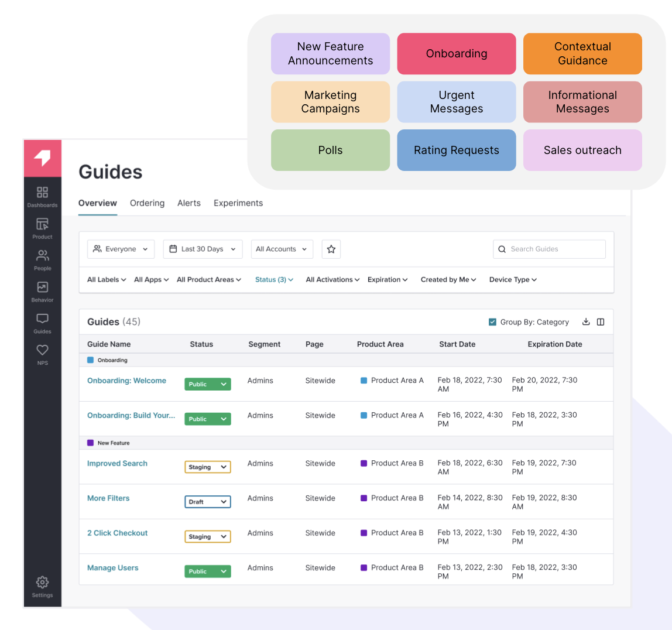
Task: Switch to the Experiments tab
Action: tap(238, 203)
